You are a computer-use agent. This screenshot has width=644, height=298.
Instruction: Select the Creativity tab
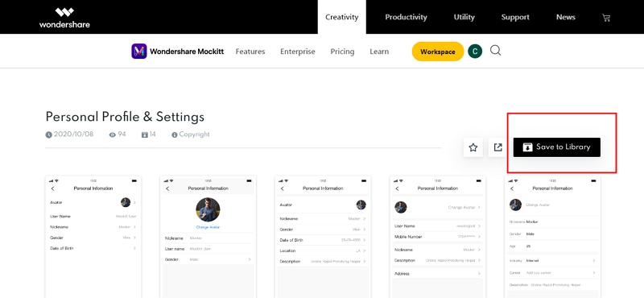[341, 17]
